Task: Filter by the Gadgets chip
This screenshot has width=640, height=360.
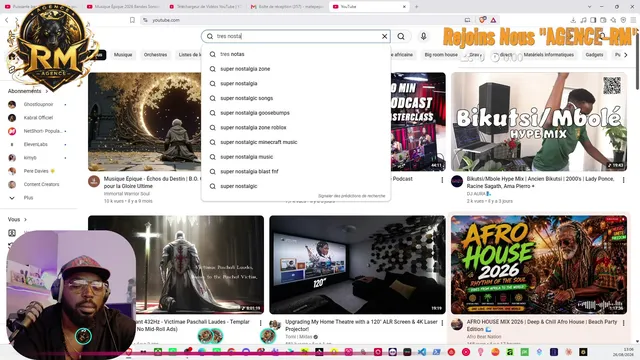Action: [x=594, y=55]
